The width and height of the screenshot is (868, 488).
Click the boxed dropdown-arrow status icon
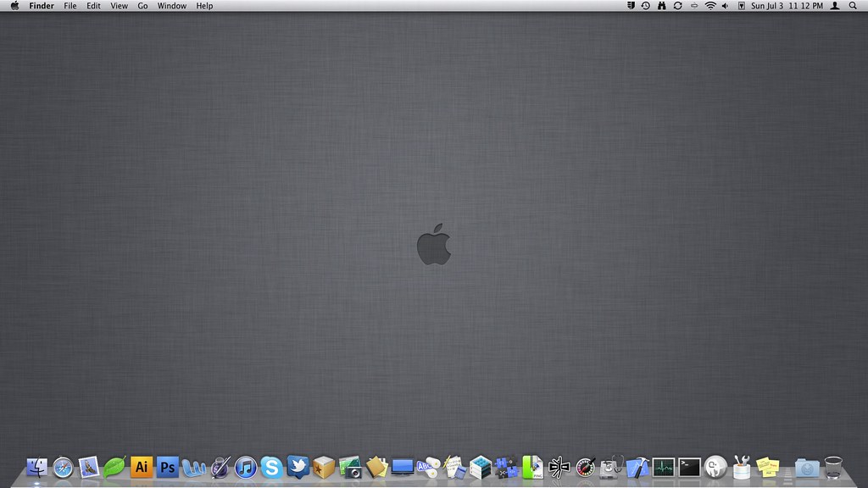[741, 6]
